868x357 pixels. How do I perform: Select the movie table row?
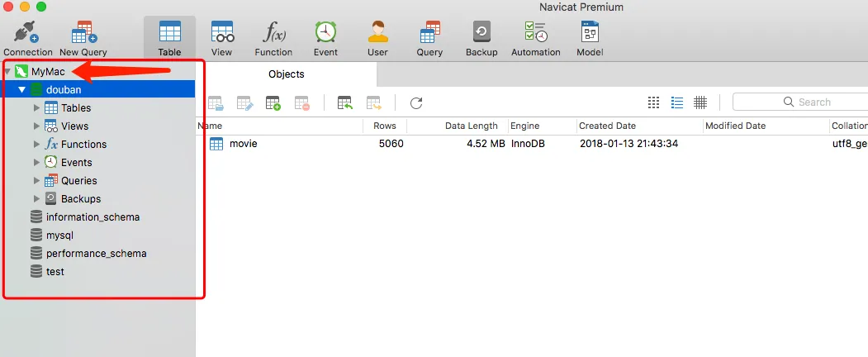tap(243, 144)
